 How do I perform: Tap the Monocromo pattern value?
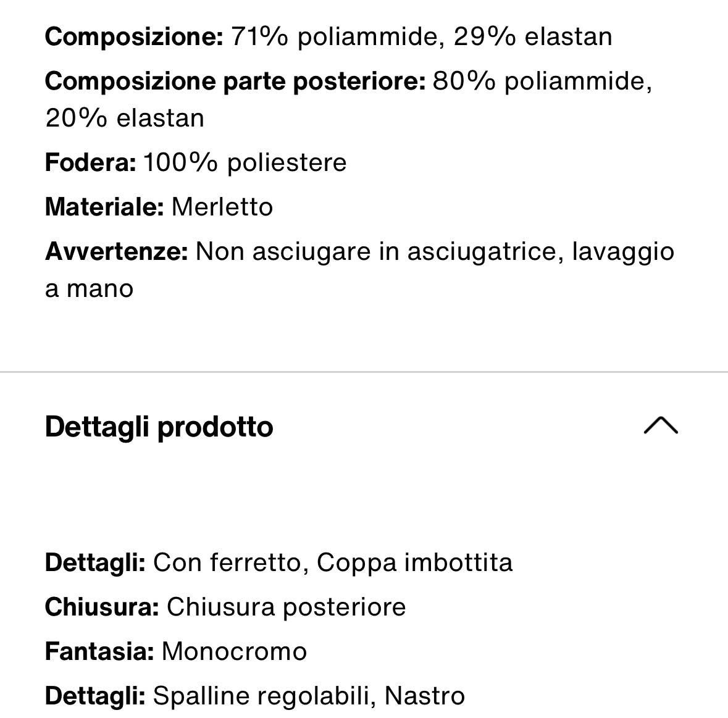click(234, 652)
